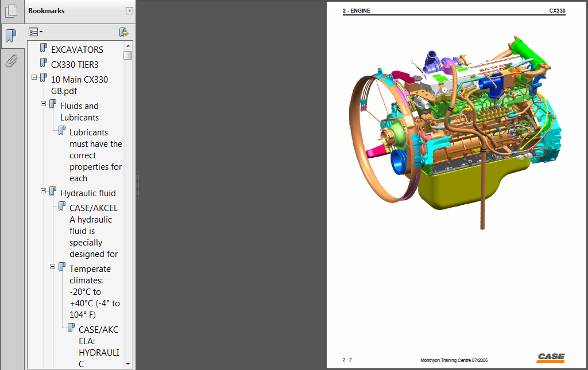Open Lubricants must have the correct bookmark

click(x=96, y=155)
